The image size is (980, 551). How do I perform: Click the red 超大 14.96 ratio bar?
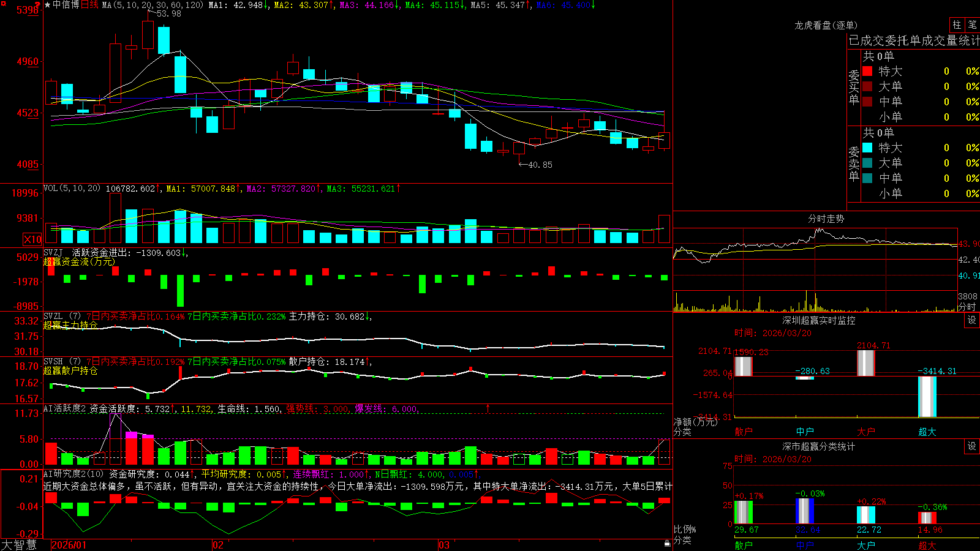point(927,518)
